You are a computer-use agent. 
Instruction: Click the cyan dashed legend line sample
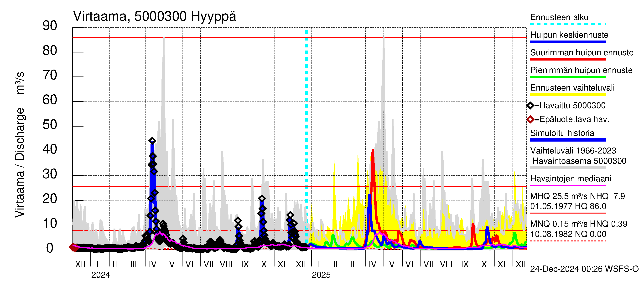(x=568, y=24)
